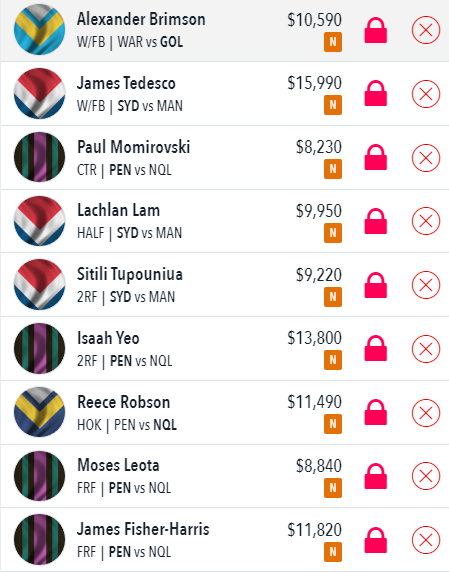
Task: Click N badge under $11,490 price
Action: [333, 424]
